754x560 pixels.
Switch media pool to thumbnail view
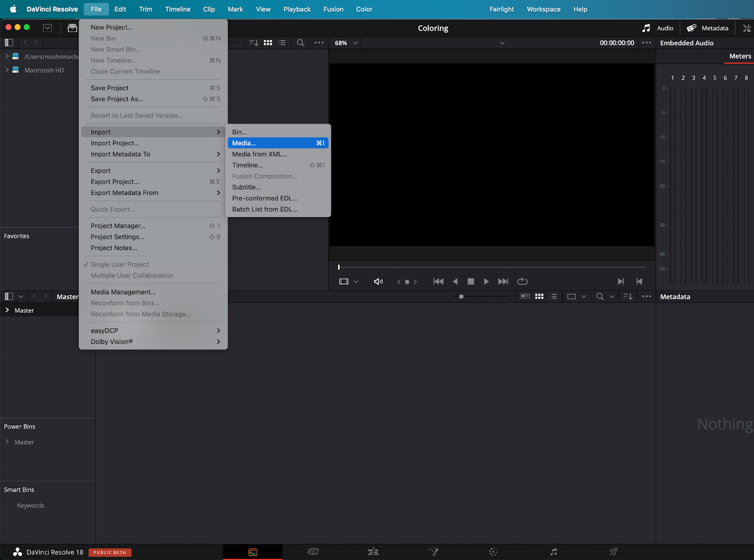pos(539,297)
